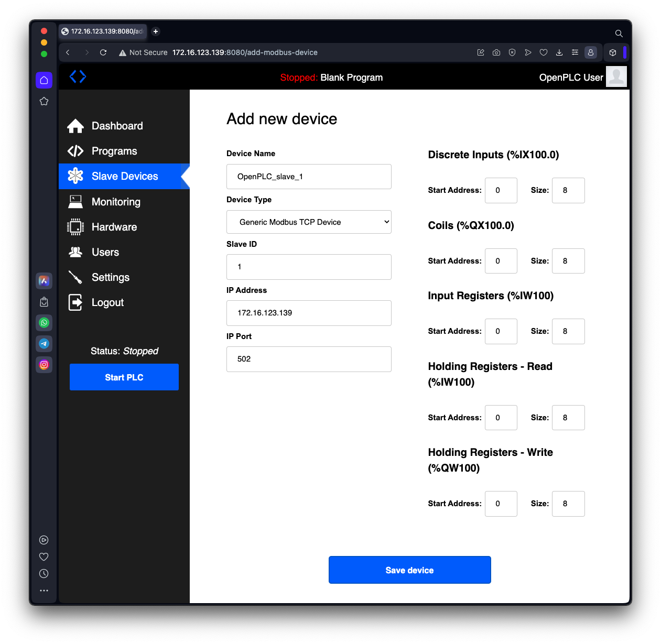661x644 pixels.
Task: Select the current browser tab
Action: [103, 31]
